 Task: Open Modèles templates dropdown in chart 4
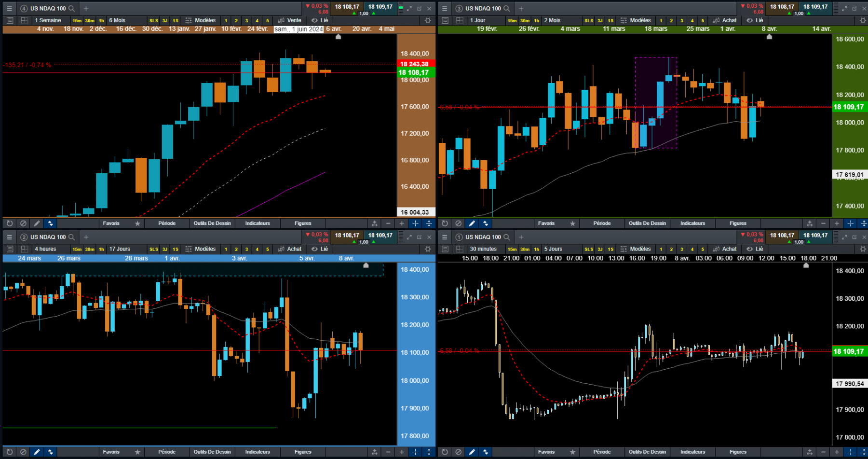tap(201, 20)
